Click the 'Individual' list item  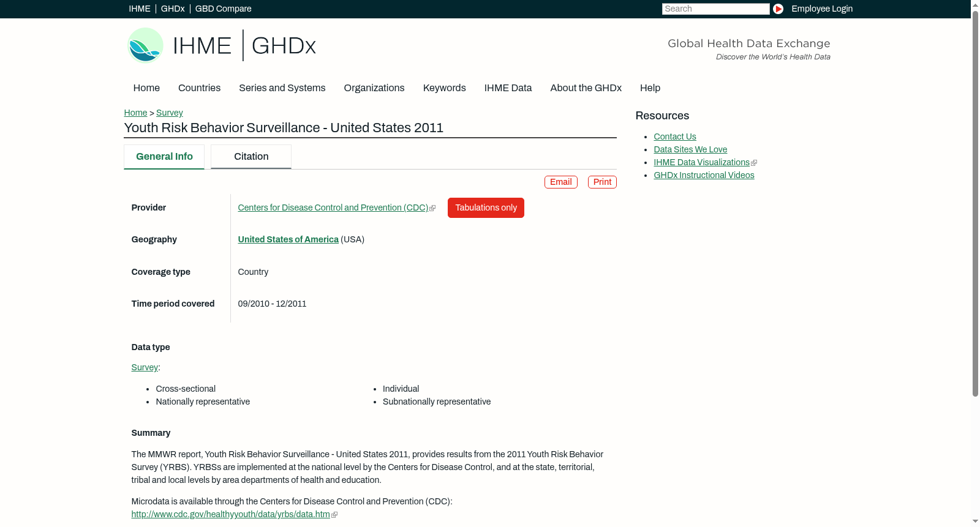coord(401,389)
